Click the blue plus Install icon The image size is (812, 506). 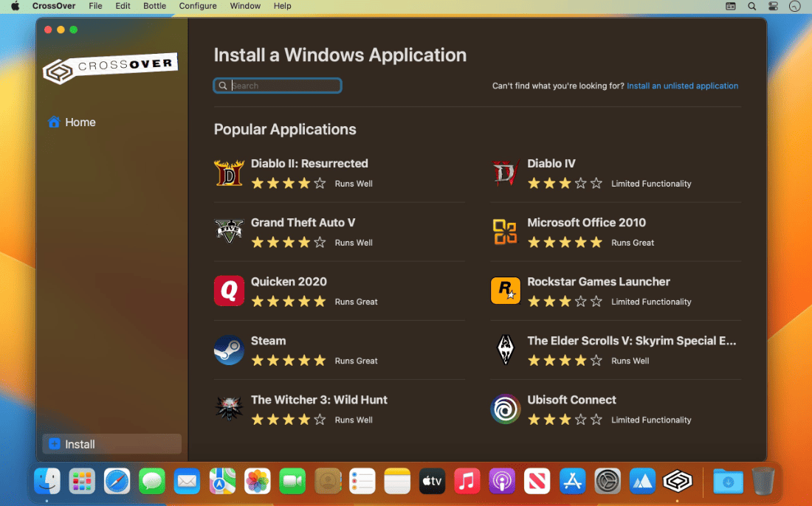[x=55, y=444]
